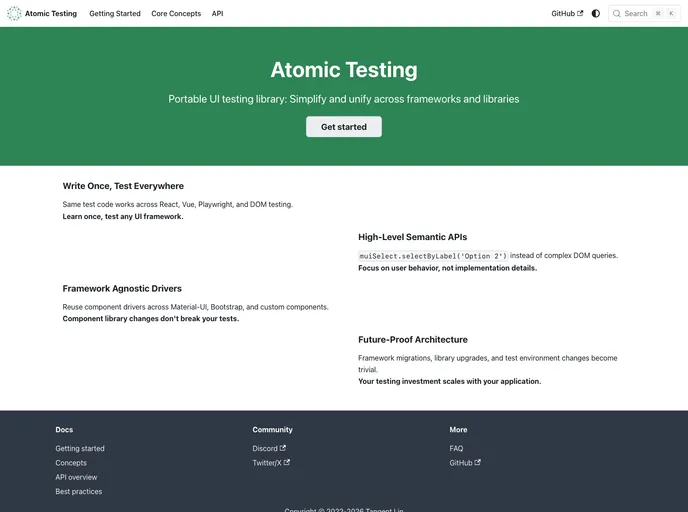The width and height of the screenshot is (688, 512).
Task: Click the Get started button
Action: [344, 127]
